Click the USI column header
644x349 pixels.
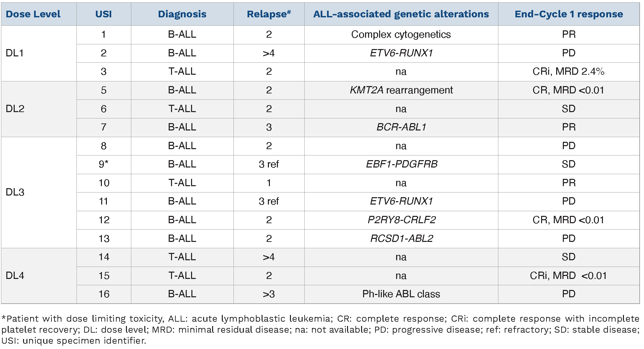point(104,14)
